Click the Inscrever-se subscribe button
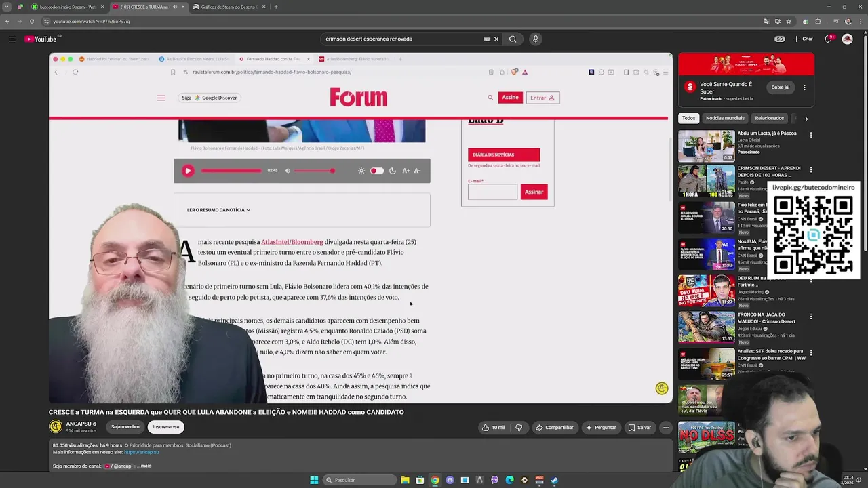 pos(166,427)
